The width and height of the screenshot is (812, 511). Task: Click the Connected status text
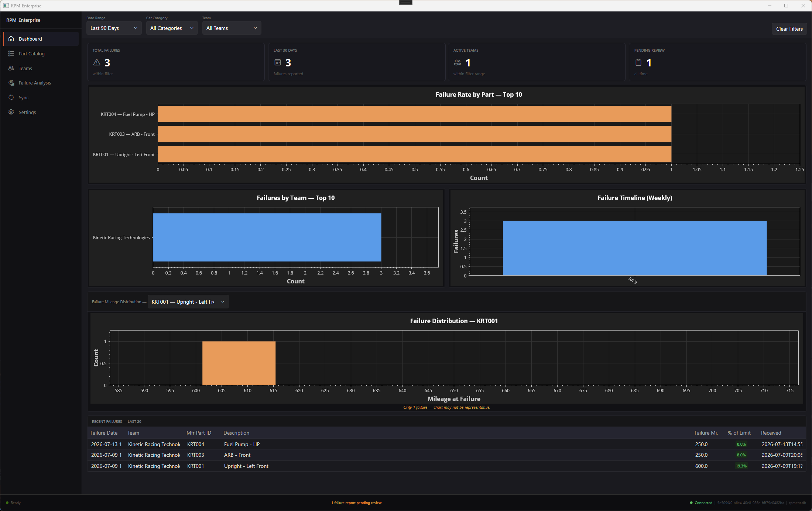click(703, 503)
